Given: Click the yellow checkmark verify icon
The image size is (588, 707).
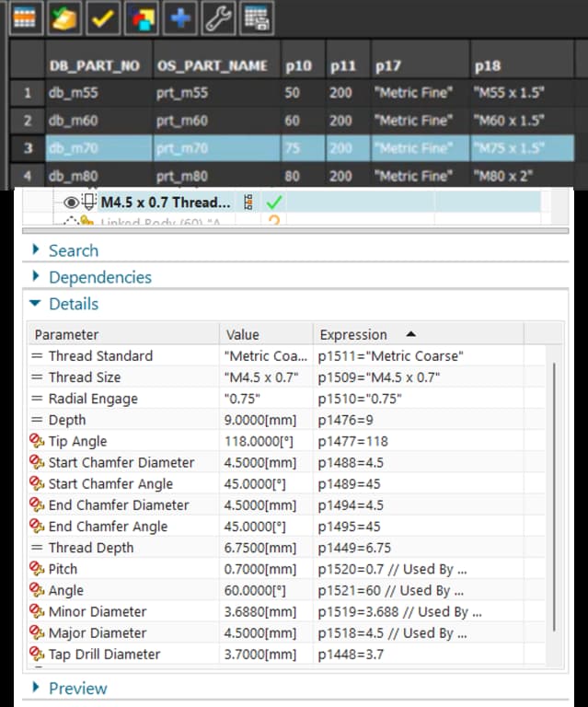Looking at the screenshot, I should click(x=102, y=17).
